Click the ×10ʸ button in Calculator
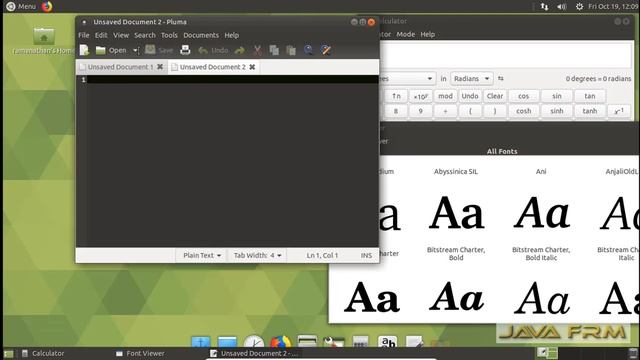The width and height of the screenshot is (640, 360). pyautogui.click(x=420, y=96)
